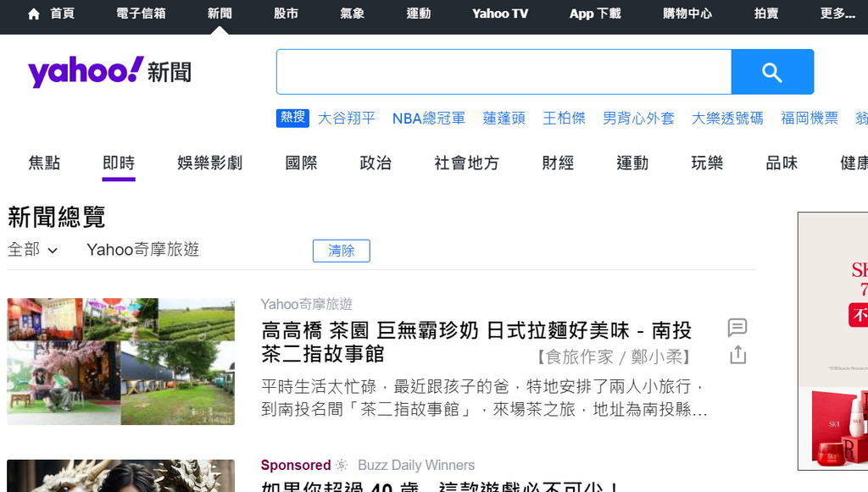Open 運動 in the top dark bar
868x492 pixels.
point(419,14)
